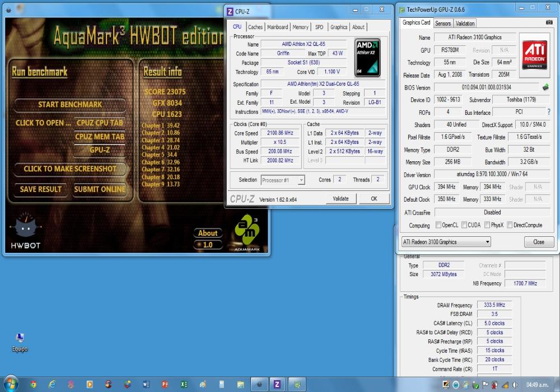Switch to the GPU-Z taskbar button
Screen dimensions: 560x392
[x=297, y=385]
